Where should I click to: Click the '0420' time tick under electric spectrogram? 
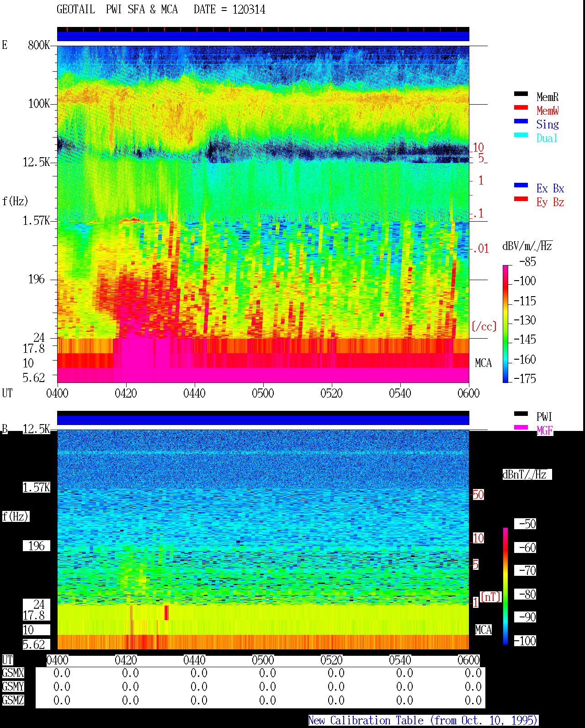click(x=126, y=393)
